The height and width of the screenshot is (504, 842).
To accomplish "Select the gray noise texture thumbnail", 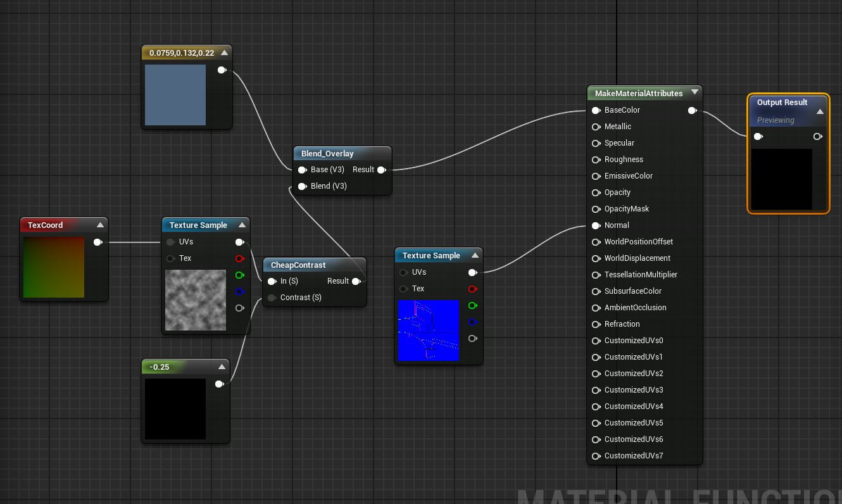I will 196,300.
